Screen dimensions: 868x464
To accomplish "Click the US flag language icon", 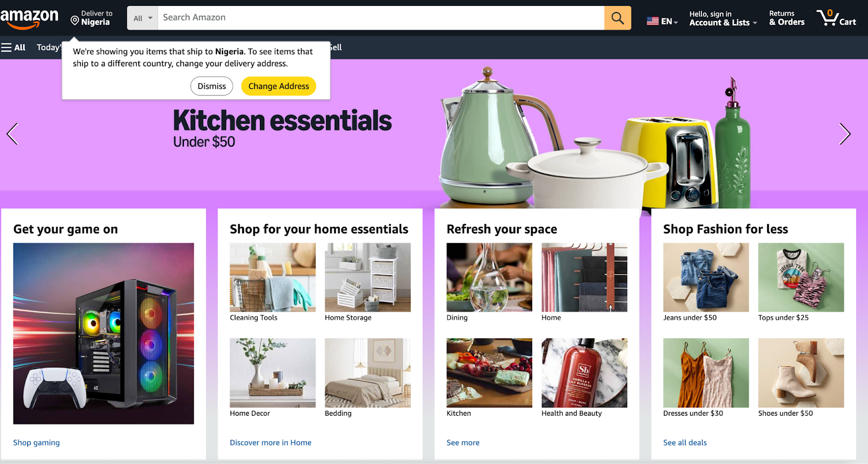I will [653, 21].
